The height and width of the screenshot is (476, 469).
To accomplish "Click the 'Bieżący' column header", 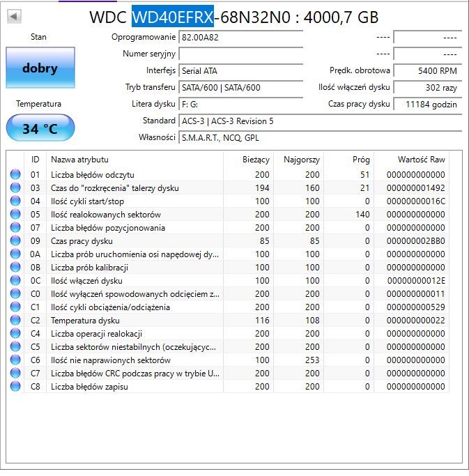I will 248,160.
